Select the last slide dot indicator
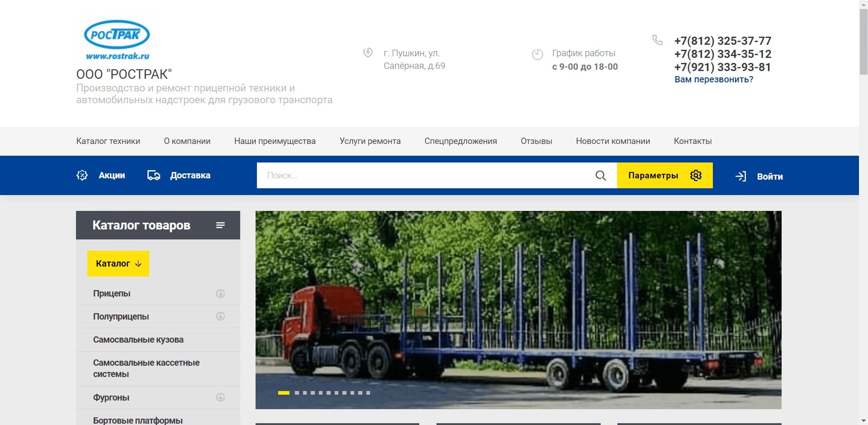The height and width of the screenshot is (425, 868). pyautogui.click(x=368, y=393)
